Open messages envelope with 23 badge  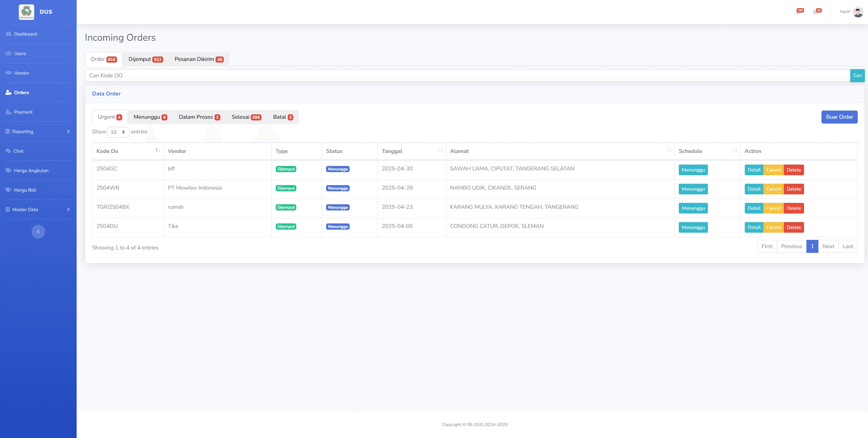point(817,12)
